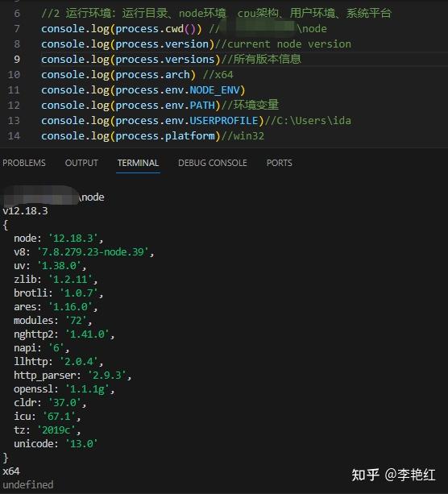Click v12.18.3 output in terminal

click(25, 211)
